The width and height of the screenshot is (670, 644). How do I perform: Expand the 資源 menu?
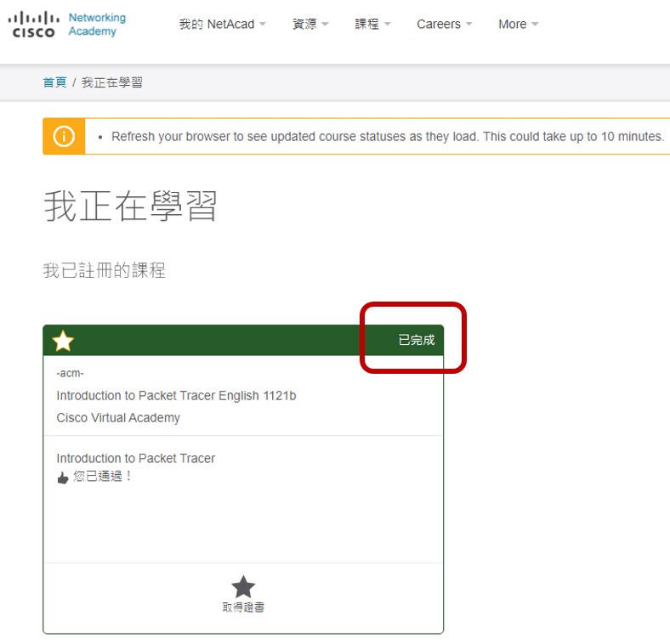click(x=310, y=25)
